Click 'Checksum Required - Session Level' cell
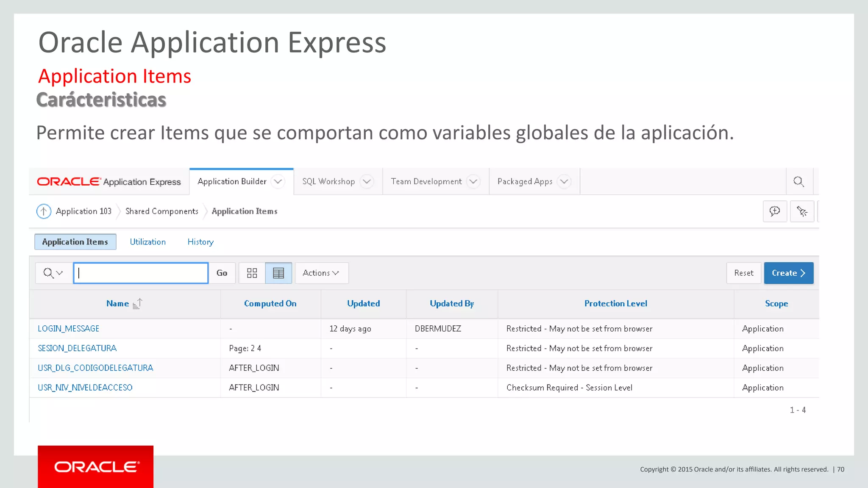This screenshot has height=488, width=868. click(x=569, y=388)
